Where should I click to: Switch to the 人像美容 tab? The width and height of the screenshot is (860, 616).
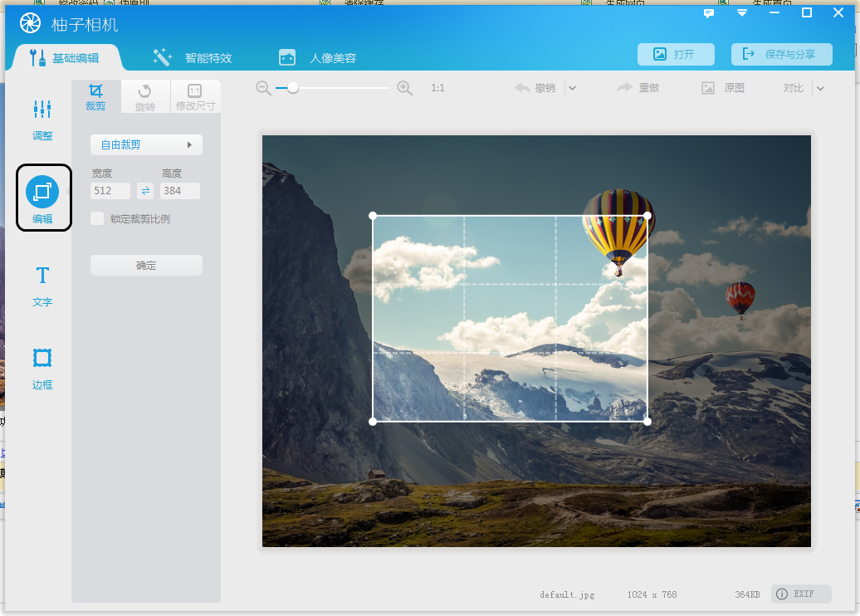click(318, 58)
